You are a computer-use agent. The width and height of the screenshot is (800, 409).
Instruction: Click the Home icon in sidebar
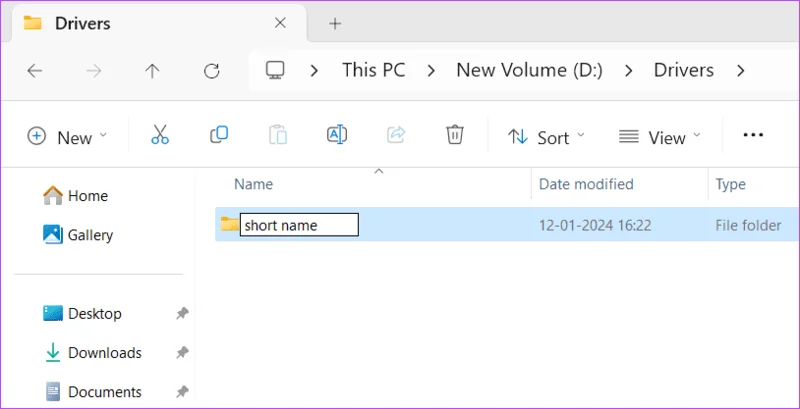point(53,196)
